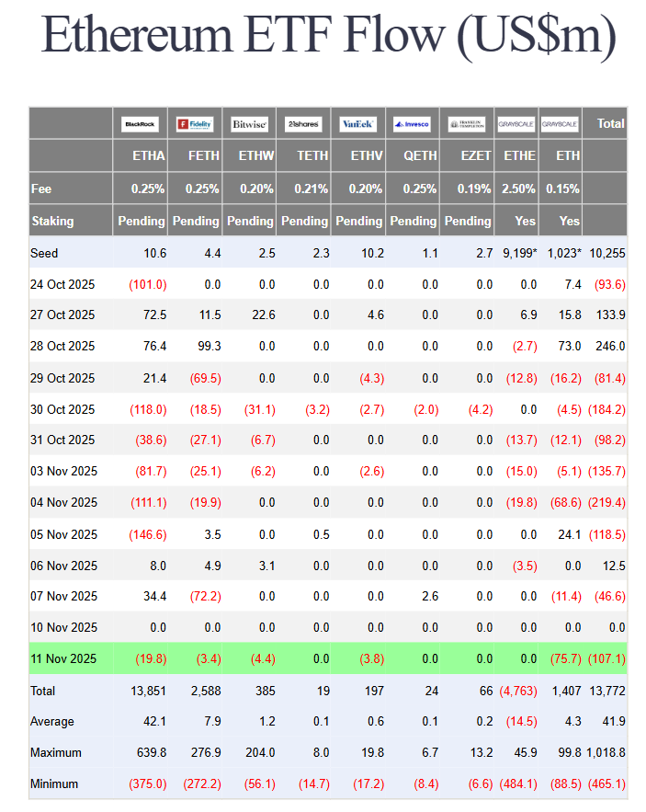Click the Staking row label
This screenshot has height=812, width=646.
[x=52, y=221]
